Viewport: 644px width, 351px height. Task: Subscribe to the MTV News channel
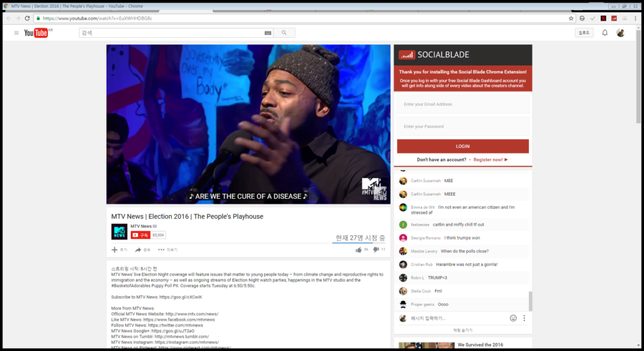(140, 235)
